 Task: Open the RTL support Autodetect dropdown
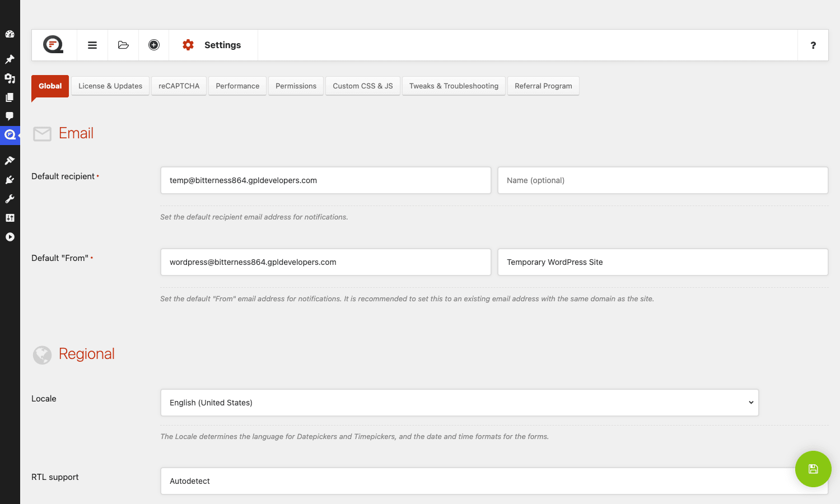(x=494, y=481)
